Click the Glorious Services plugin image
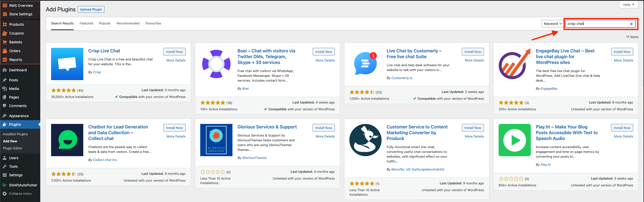Viewport: 644px width, 202px height. [216, 140]
